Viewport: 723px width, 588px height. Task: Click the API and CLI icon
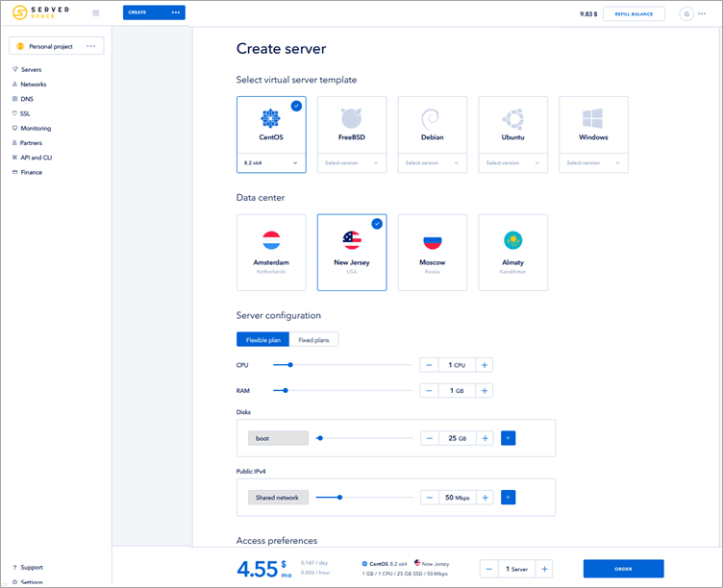pos(14,158)
